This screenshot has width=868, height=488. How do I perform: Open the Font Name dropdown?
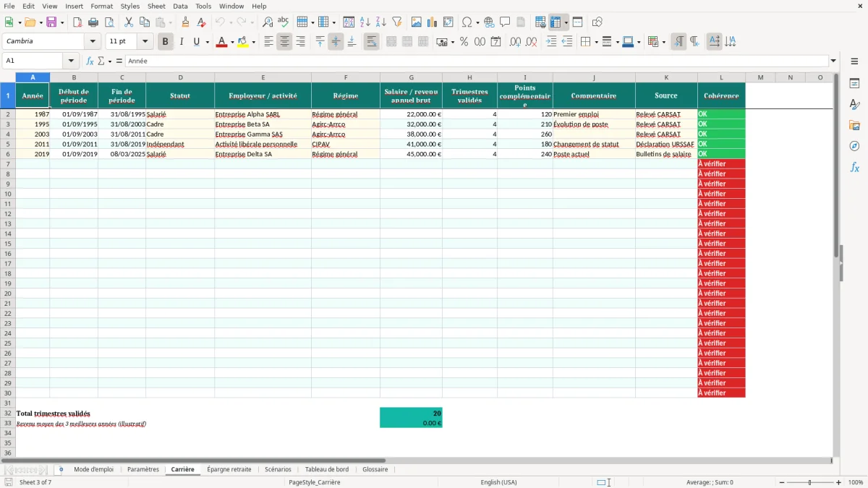point(92,42)
